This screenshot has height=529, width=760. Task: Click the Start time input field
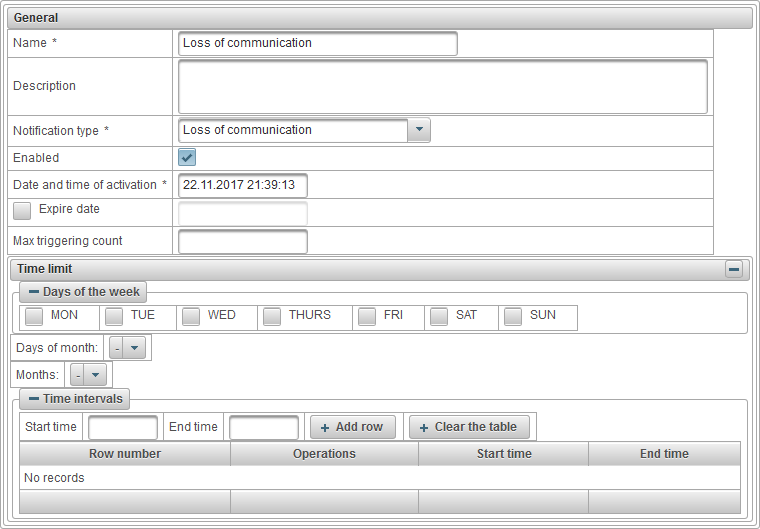(123, 428)
